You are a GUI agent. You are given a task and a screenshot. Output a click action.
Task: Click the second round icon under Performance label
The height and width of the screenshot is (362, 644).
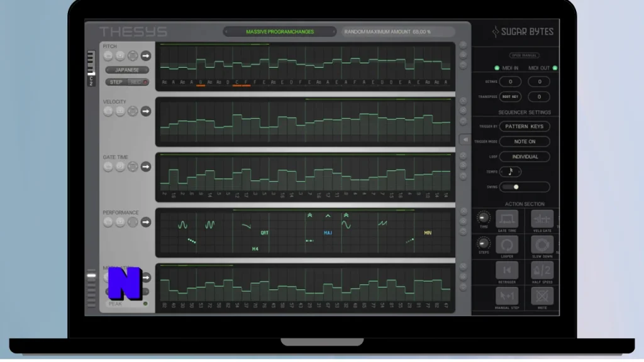click(120, 222)
